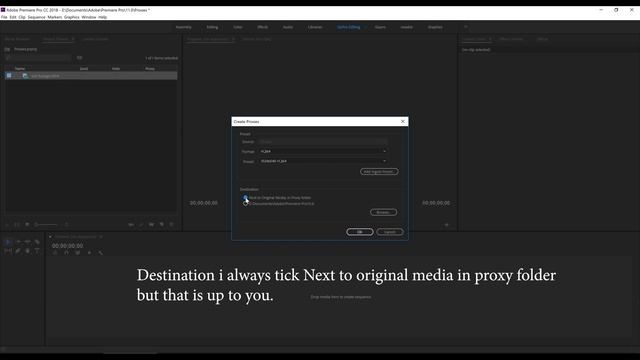Screen dimensions: 640x360
Task: Click the Clear trash icon in Project panel
Action: point(171,224)
